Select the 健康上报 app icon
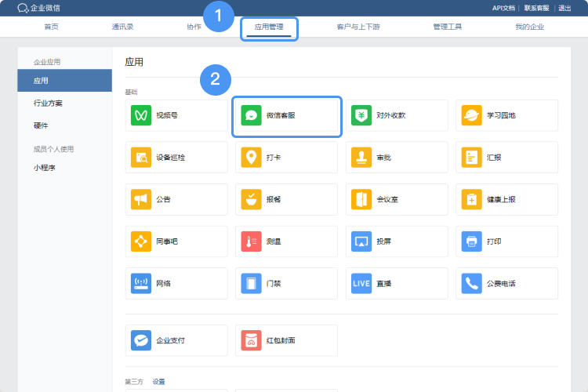The height and width of the screenshot is (392, 588). pyautogui.click(x=471, y=199)
